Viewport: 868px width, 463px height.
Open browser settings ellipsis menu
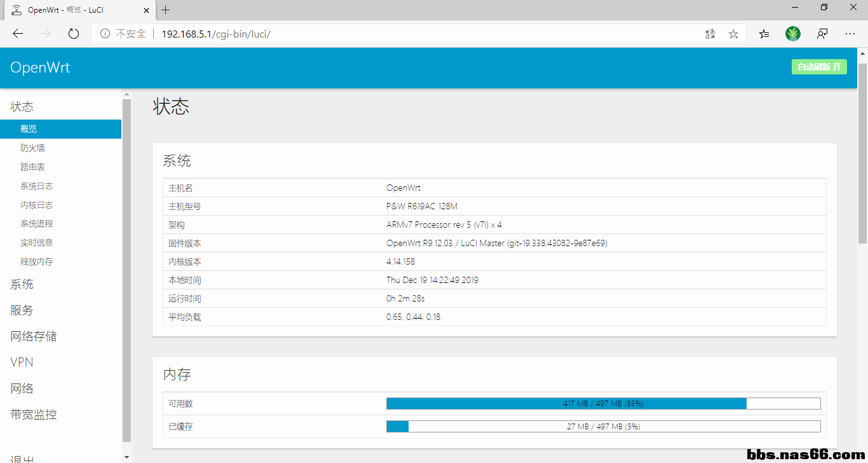click(850, 34)
